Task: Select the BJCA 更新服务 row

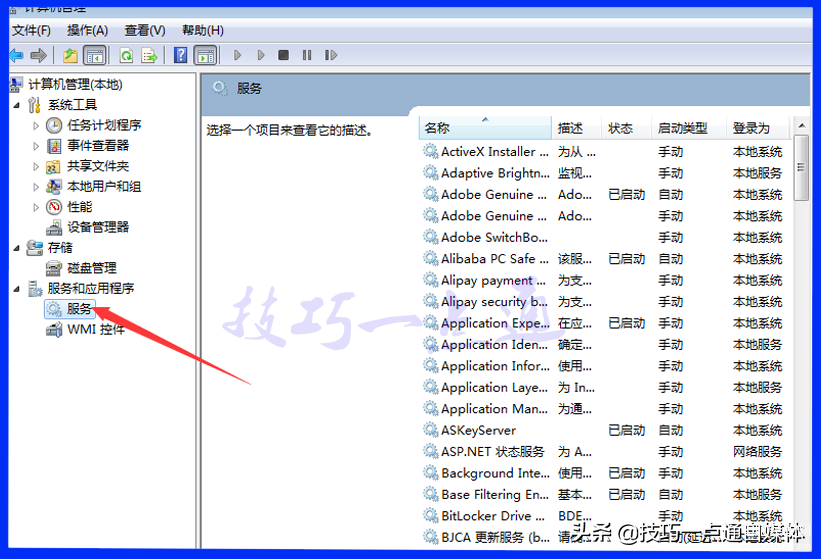Action: [602, 538]
